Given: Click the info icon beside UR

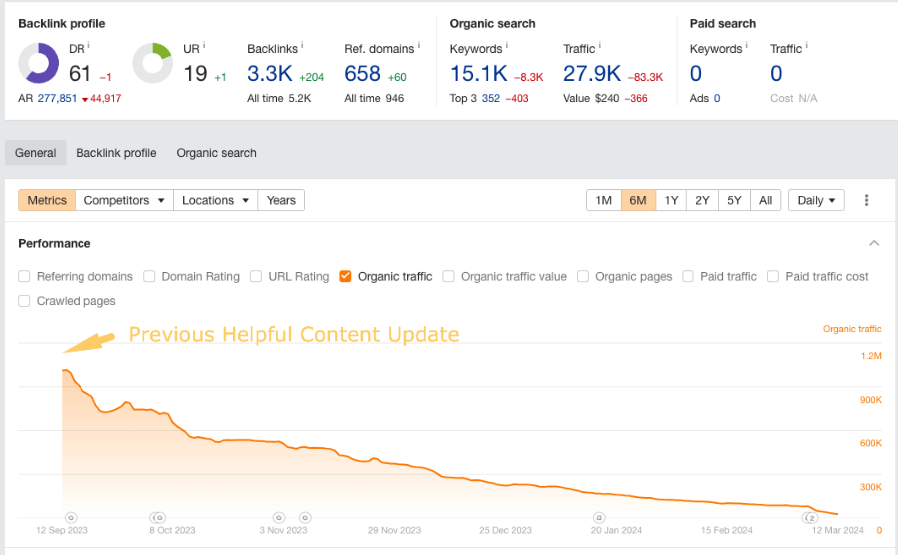Looking at the screenshot, I should point(203,46).
